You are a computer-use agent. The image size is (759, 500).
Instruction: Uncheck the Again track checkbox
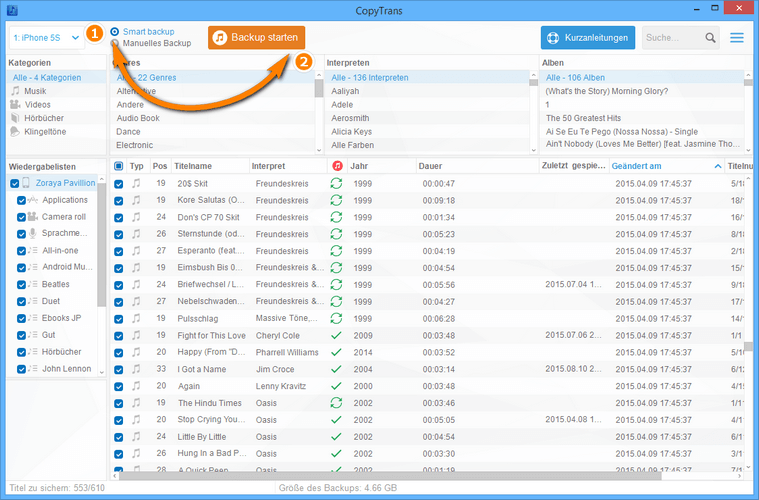pos(119,386)
